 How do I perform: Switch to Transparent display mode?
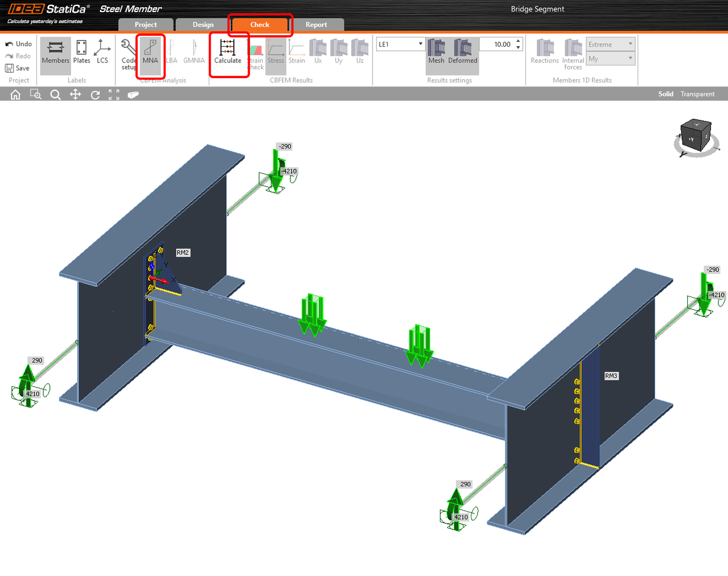coord(697,94)
